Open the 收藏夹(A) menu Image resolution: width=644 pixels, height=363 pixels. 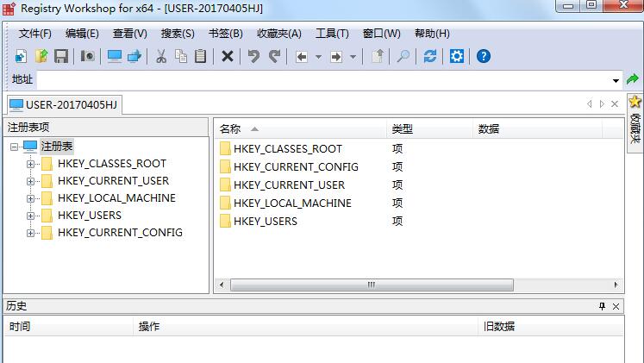[278, 34]
